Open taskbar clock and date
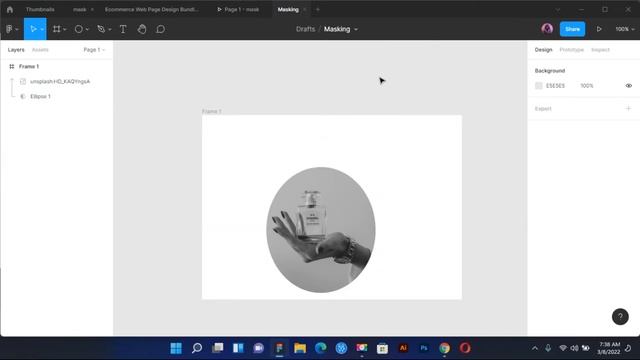 [609, 348]
